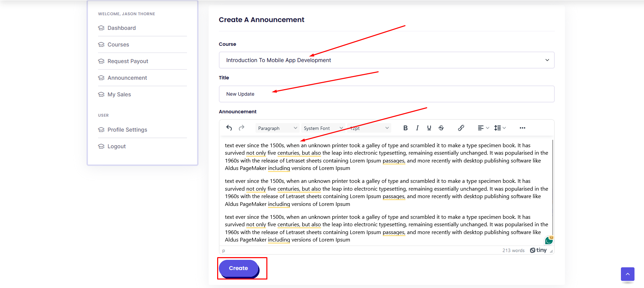Screen dimensions: 644x288
Task: Click the Create A Announcement heading
Action: pos(261,20)
